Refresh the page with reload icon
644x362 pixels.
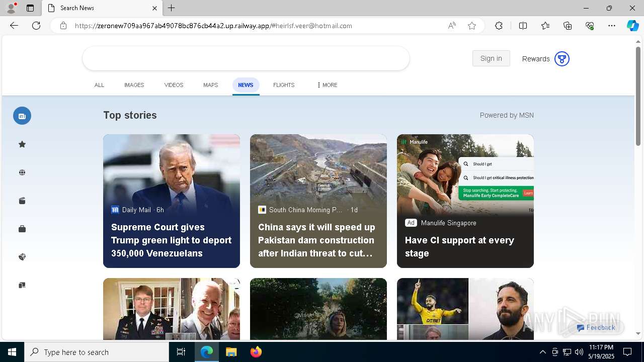click(36, 26)
